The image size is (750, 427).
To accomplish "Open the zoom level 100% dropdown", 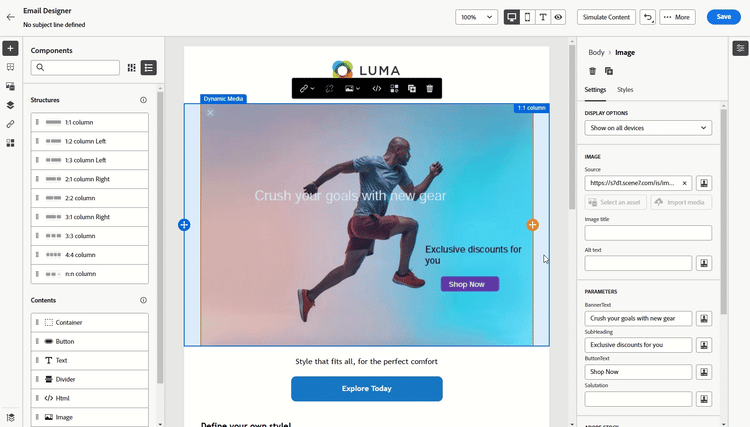I will click(476, 17).
